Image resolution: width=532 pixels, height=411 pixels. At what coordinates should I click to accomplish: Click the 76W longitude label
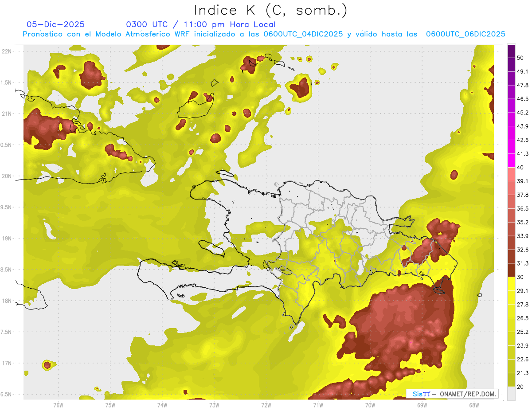[x=58, y=405]
